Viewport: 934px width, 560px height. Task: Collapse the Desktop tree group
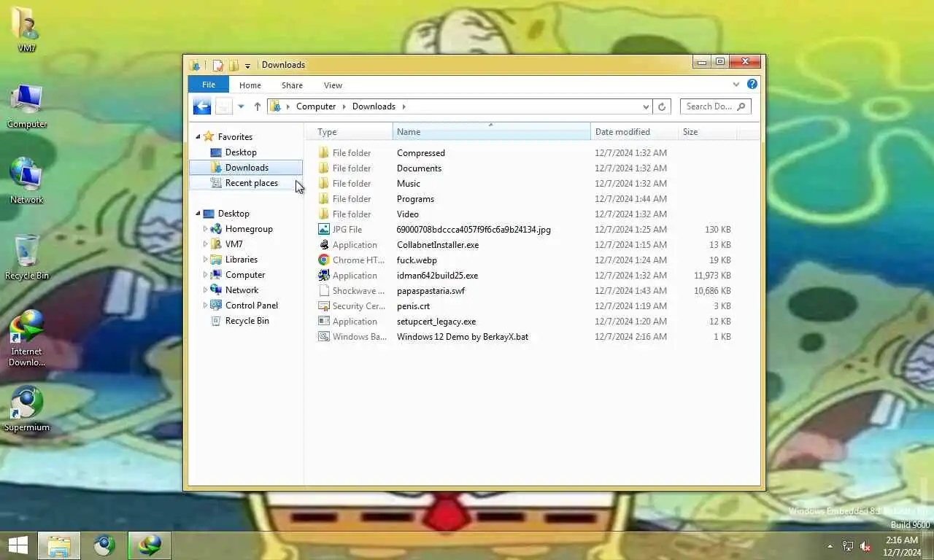point(198,214)
